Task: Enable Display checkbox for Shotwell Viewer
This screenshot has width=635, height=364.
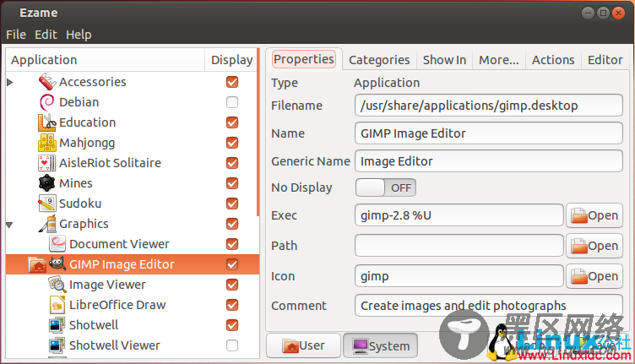Action: pyautogui.click(x=232, y=345)
